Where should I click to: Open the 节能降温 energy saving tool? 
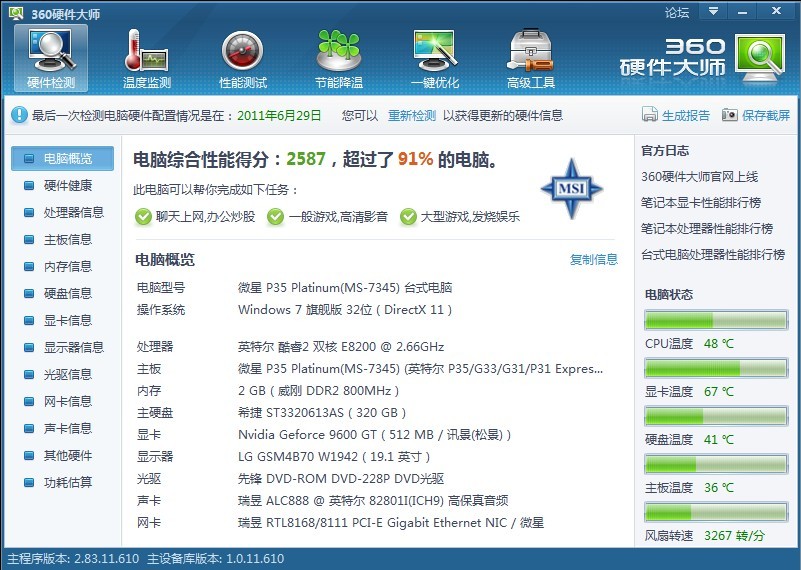(x=338, y=58)
